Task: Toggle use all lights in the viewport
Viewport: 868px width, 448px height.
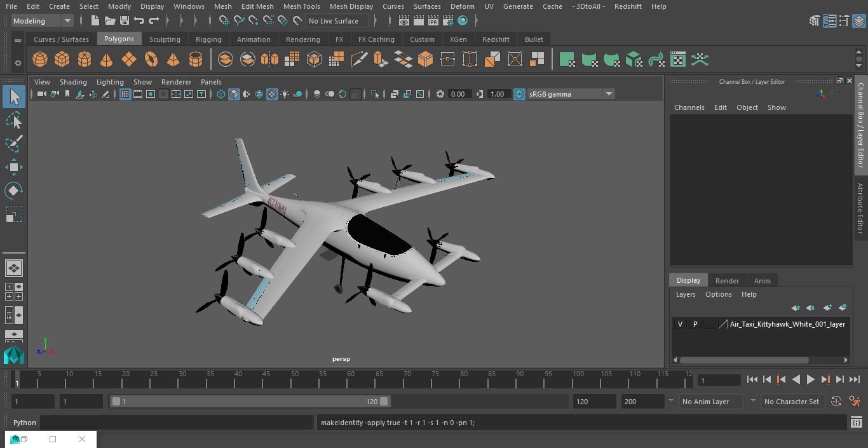Action: tap(285, 94)
